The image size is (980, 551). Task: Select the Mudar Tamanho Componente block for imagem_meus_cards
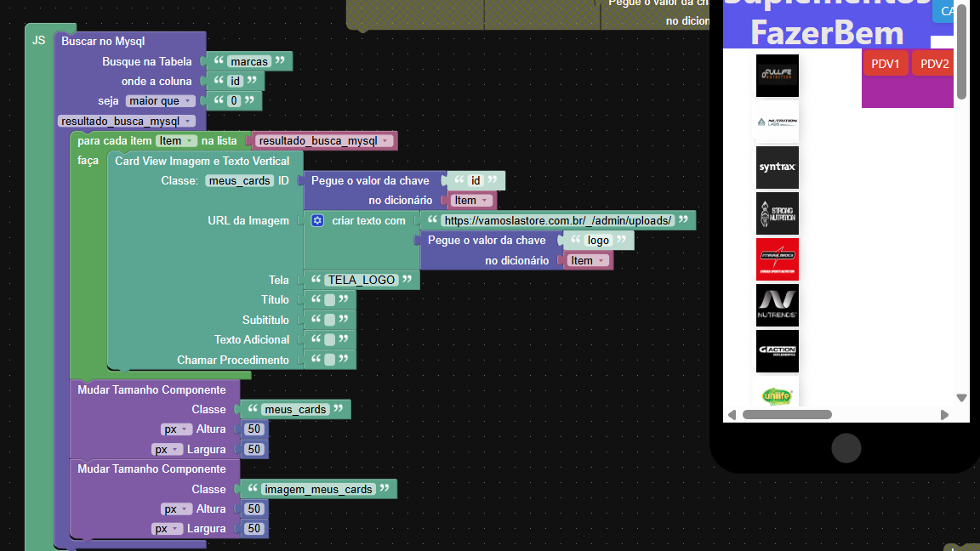point(151,469)
